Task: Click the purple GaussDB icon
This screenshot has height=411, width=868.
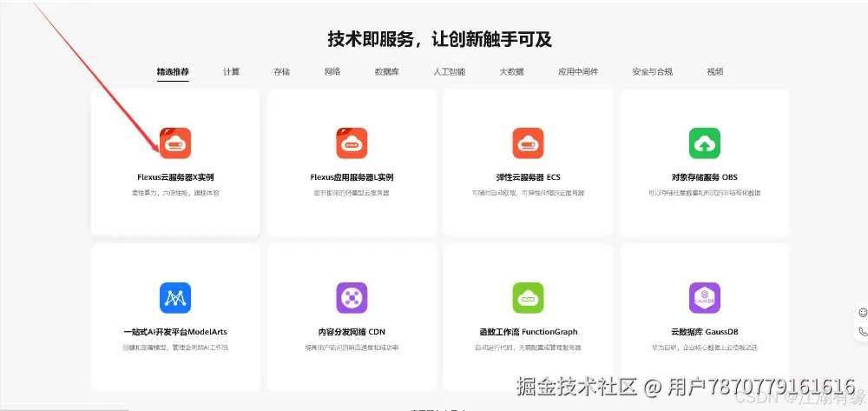Action: click(705, 298)
